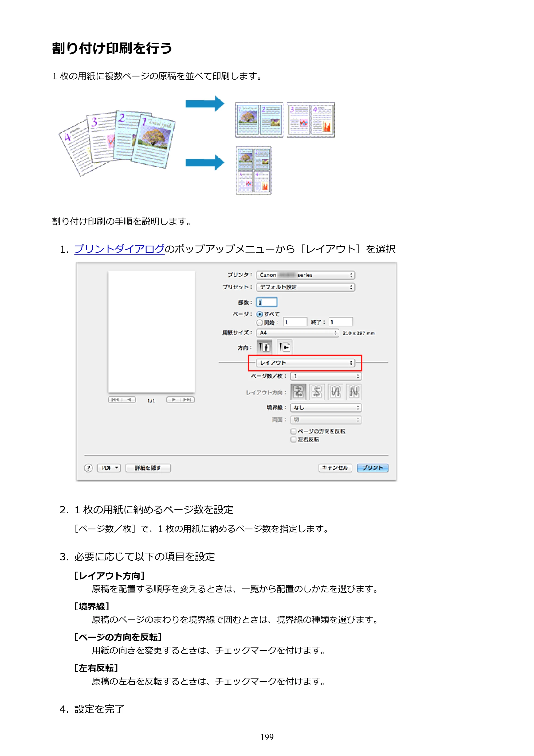Select portrait orientation icon
Viewport: 534px width, 756px height.
tap(264, 347)
